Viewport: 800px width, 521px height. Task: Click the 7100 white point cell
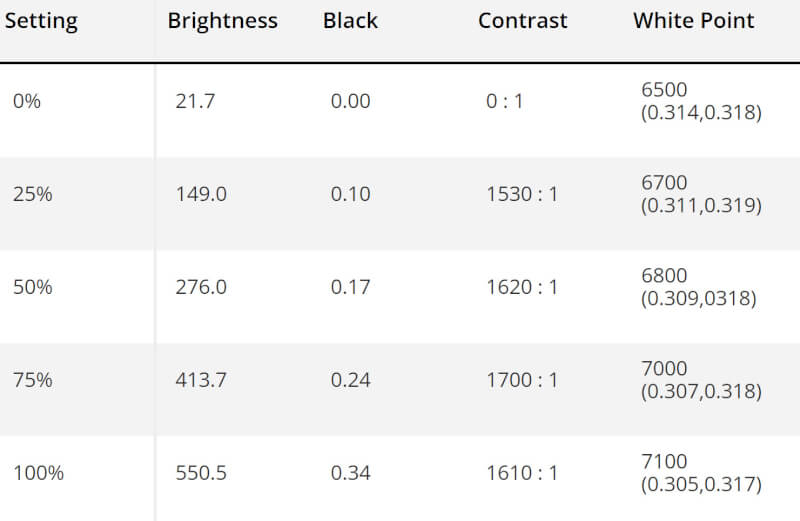click(701, 473)
